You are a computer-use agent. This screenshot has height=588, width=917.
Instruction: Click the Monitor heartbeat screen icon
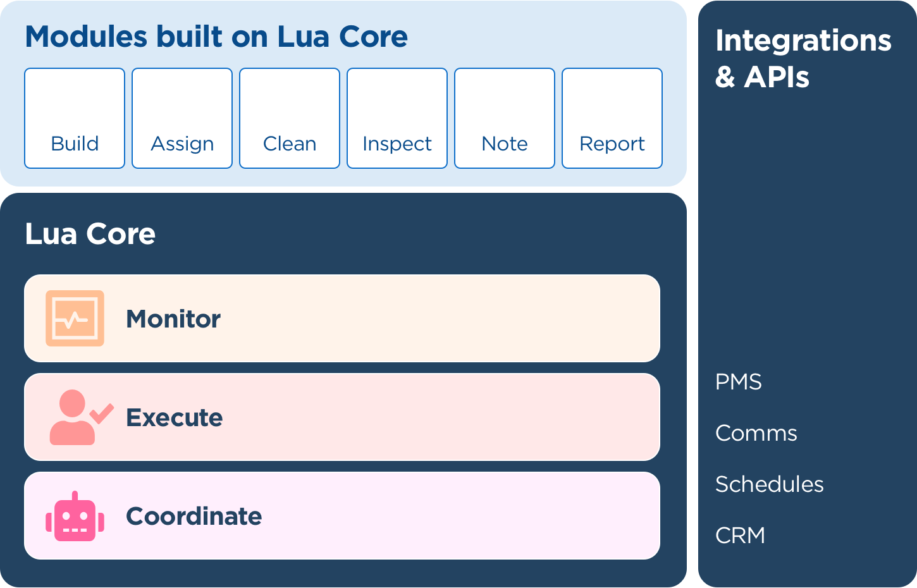pyautogui.click(x=75, y=318)
